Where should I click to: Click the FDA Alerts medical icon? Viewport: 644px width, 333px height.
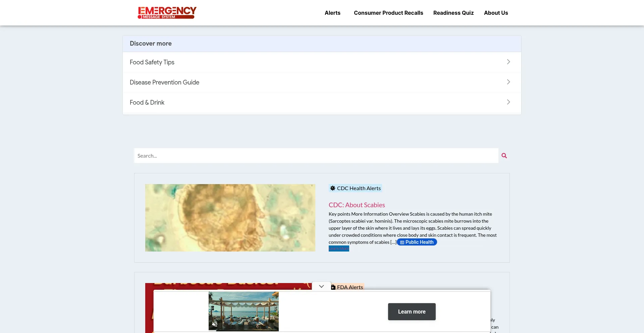click(333, 287)
